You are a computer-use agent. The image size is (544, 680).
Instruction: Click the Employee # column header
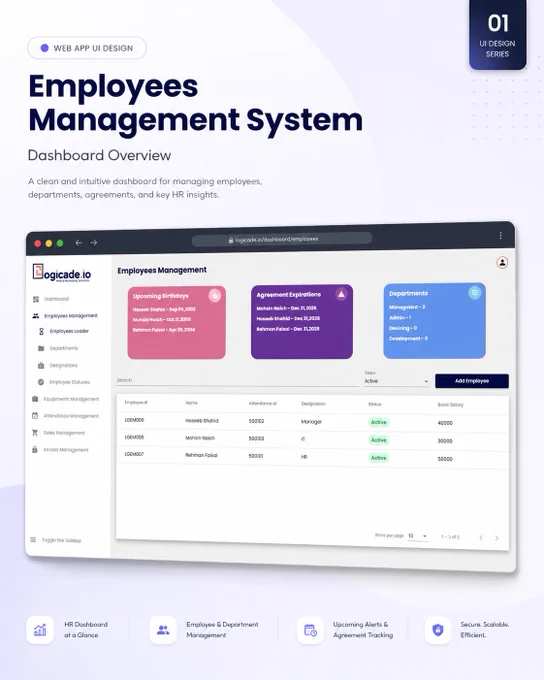point(136,402)
